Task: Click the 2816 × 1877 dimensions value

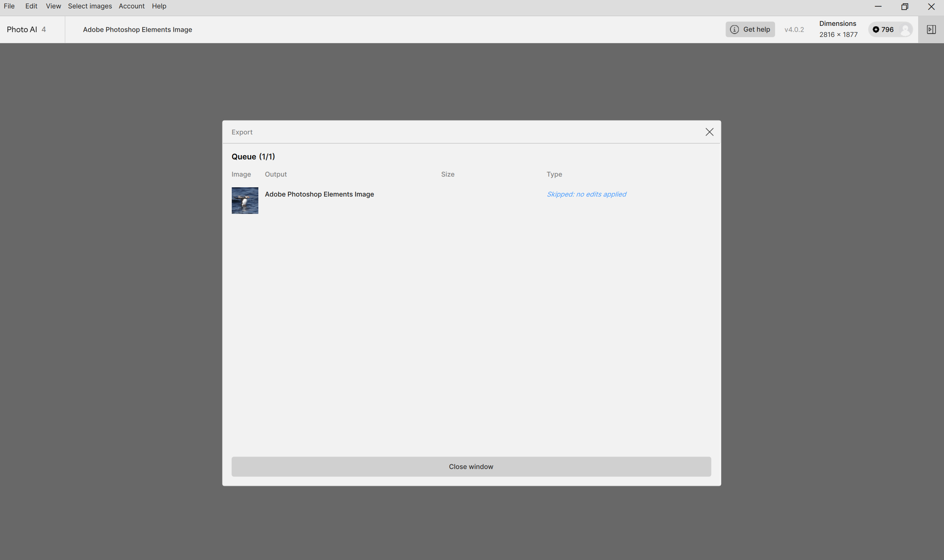Action: pos(838,34)
